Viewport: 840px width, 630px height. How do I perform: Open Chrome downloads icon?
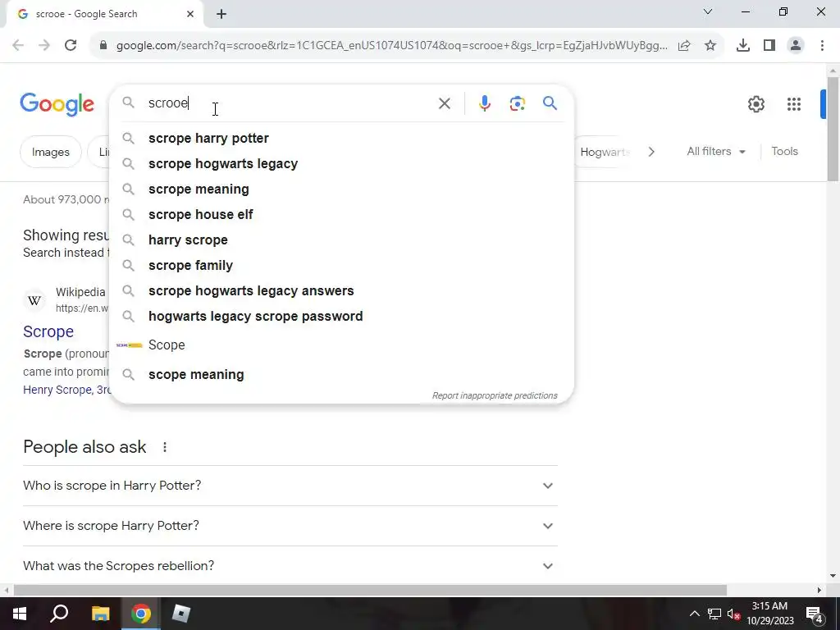tap(743, 45)
